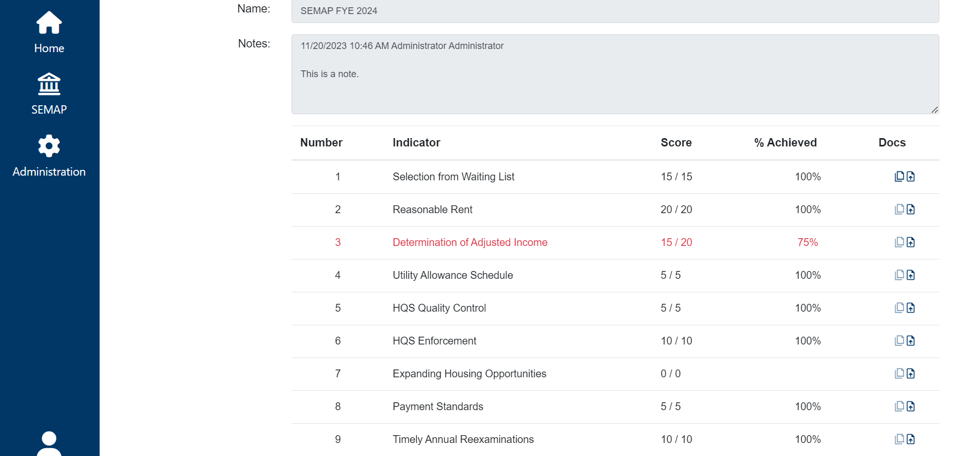Select the Reasonable Rent indicator row
This screenshot has height=456, width=980.
pos(432,209)
